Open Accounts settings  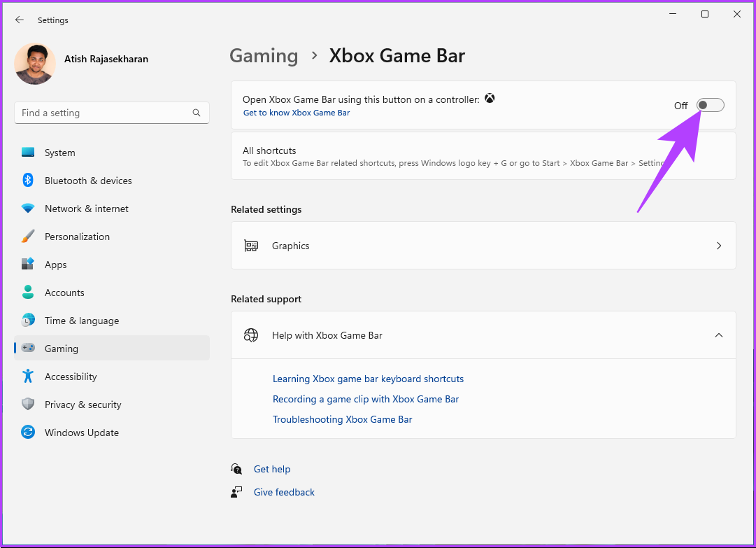coord(64,292)
